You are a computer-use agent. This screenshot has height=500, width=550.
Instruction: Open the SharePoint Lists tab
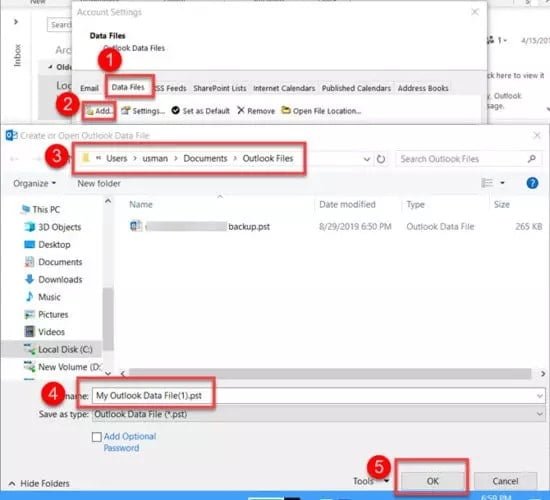(220, 88)
